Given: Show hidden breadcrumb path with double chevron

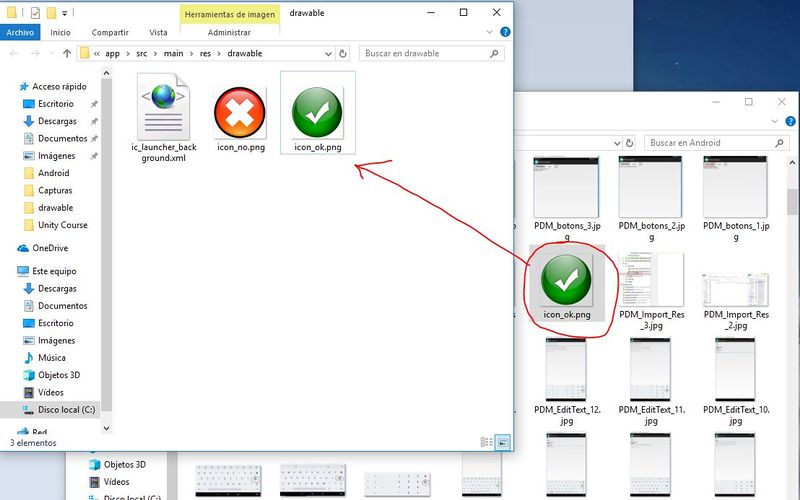Looking at the screenshot, I should click(96, 54).
